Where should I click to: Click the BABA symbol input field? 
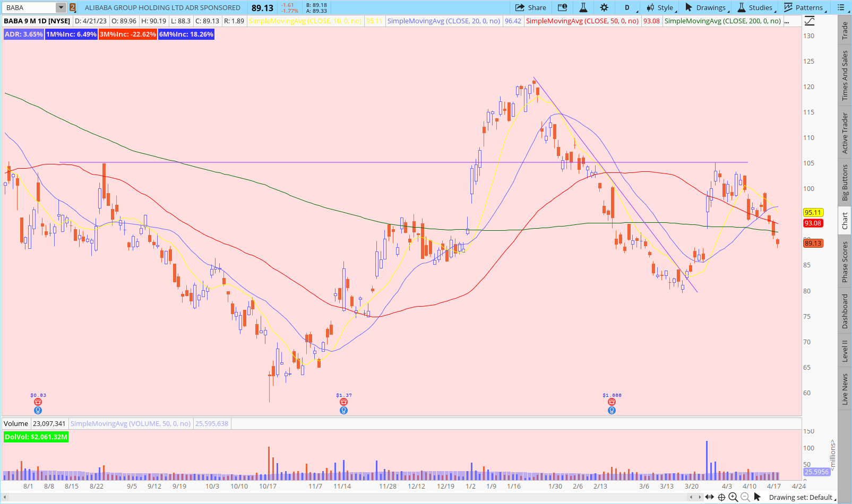click(30, 7)
